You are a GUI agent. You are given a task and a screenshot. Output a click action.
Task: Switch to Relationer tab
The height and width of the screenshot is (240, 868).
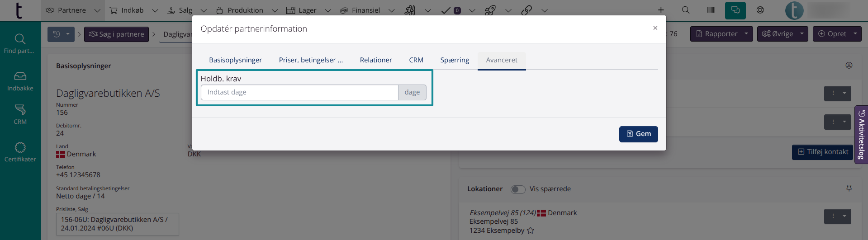tap(376, 60)
